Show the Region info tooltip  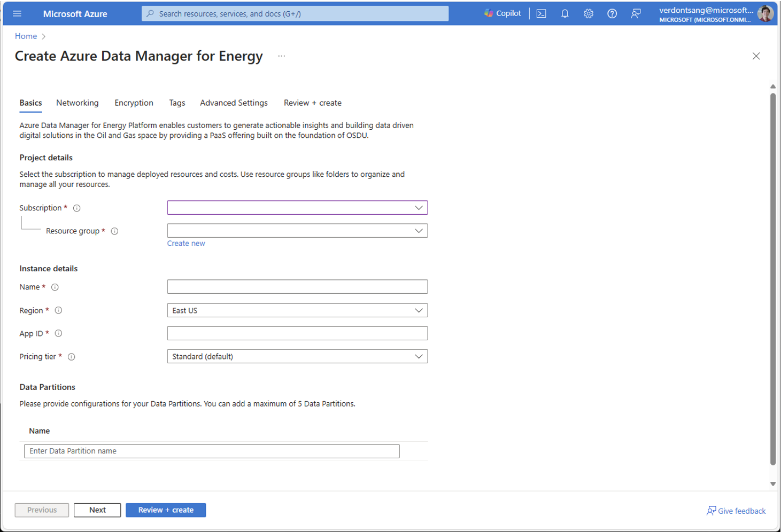pyautogui.click(x=58, y=310)
